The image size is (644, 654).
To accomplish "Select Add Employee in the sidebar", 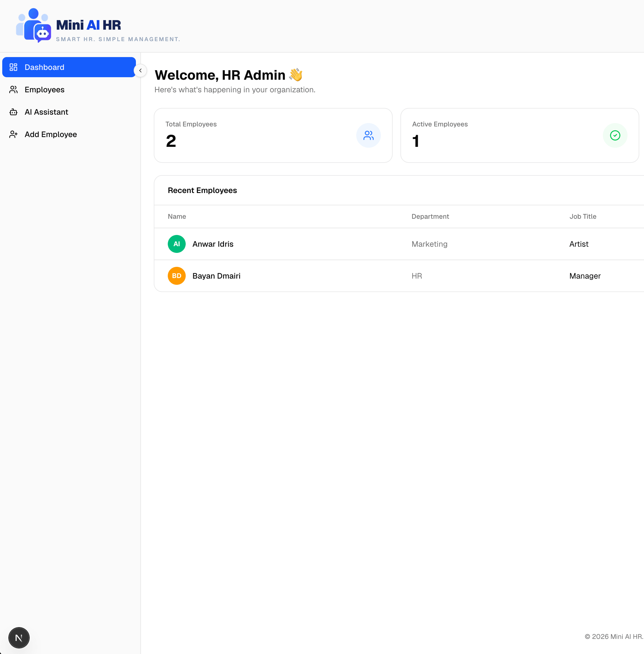I will (69, 134).
